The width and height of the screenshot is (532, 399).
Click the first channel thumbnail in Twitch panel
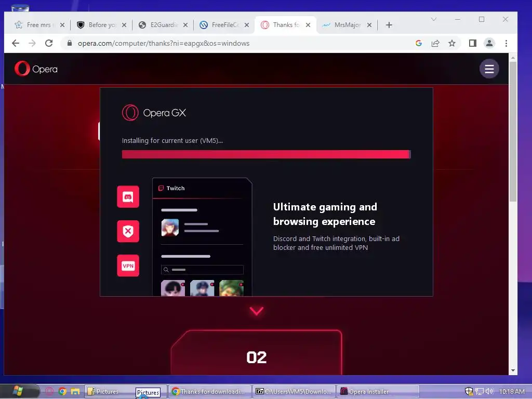pos(173,288)
